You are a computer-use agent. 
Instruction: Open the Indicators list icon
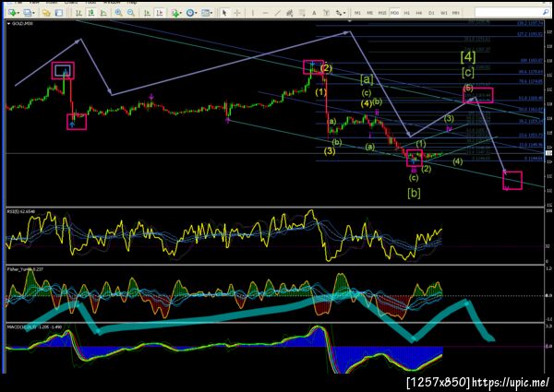click(x=175, y=13)
